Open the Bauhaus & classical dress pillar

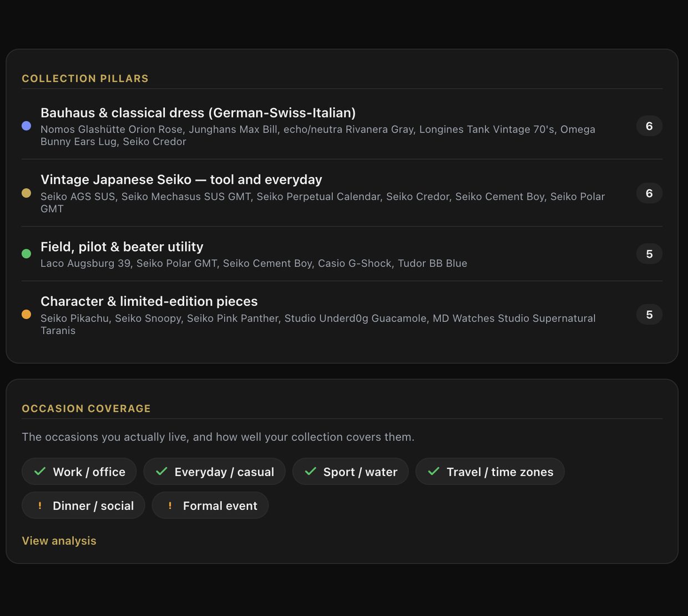tap(198, 113)
